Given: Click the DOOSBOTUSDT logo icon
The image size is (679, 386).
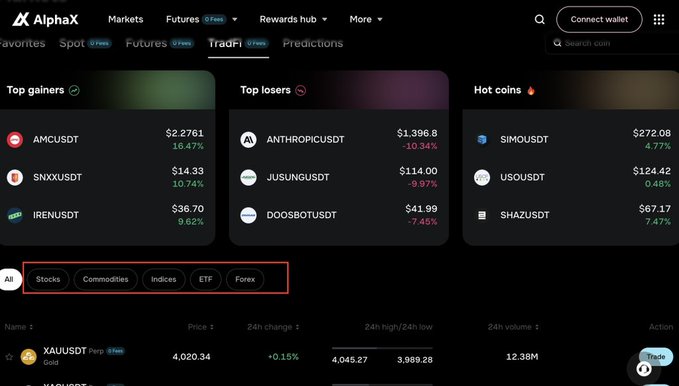Looking at the screenshot, I should pyautogui.click(x=248, y=215).
